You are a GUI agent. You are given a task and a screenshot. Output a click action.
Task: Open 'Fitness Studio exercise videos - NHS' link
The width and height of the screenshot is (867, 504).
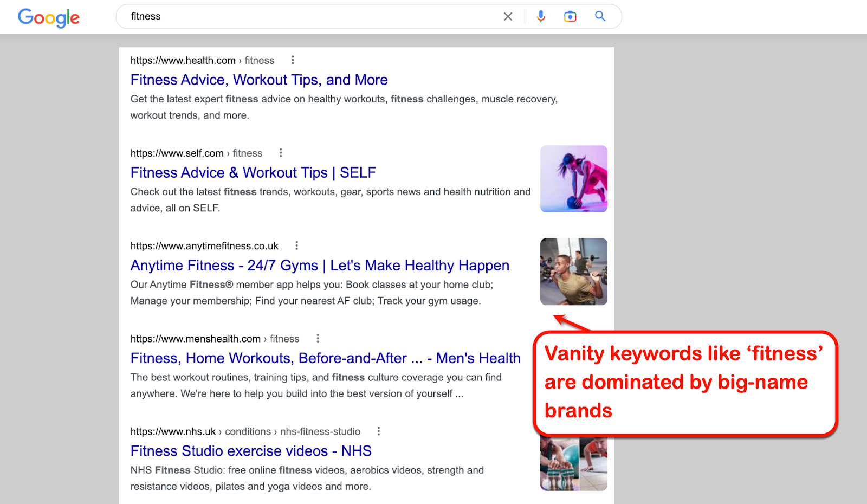251,450
